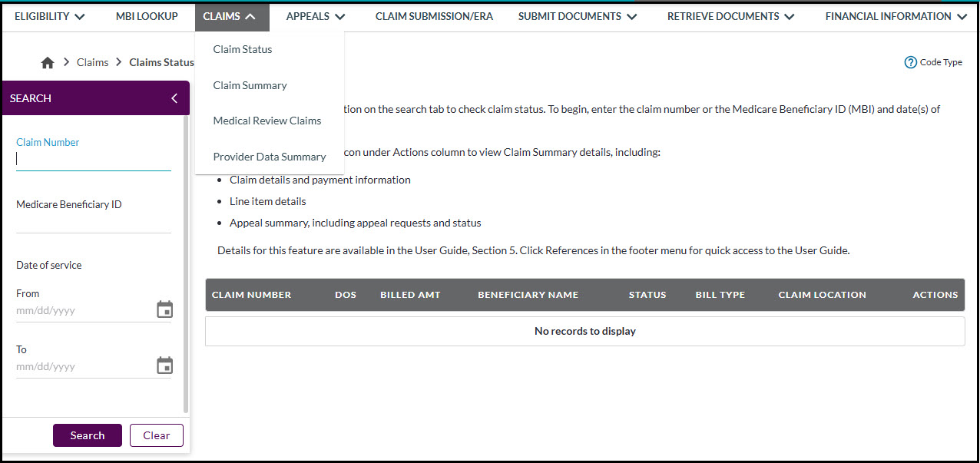Clear the search form

tap(156, 435)
